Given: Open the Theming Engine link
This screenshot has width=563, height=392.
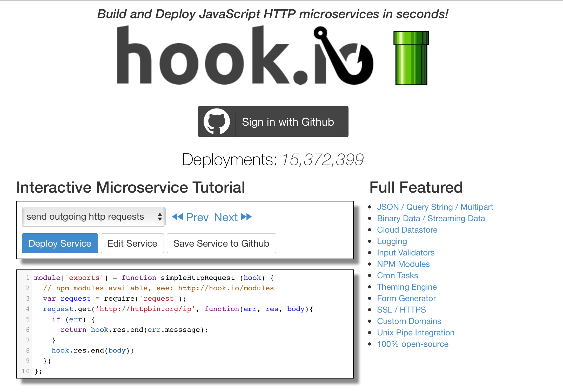Looking at the screenshot, I should tap(407, 287).
